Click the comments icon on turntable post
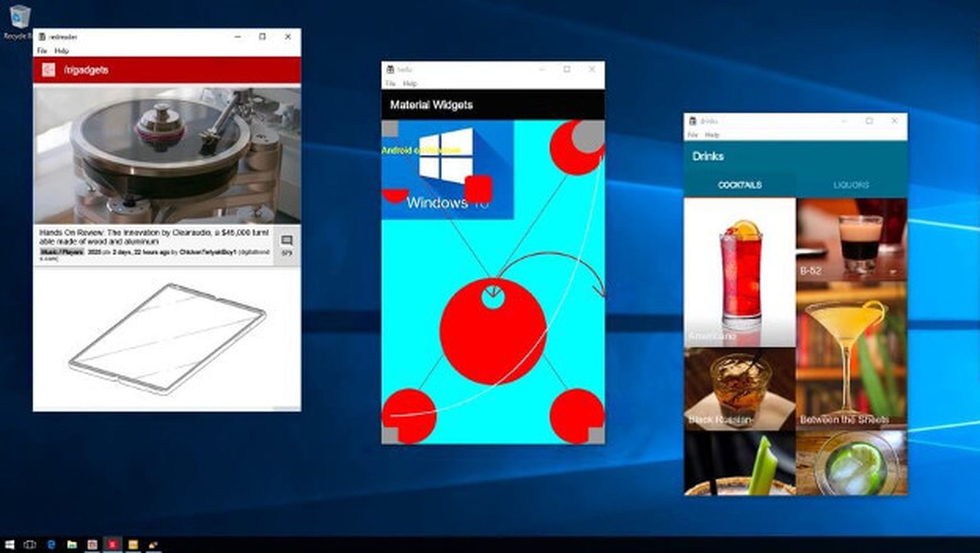 pos(287,241)
